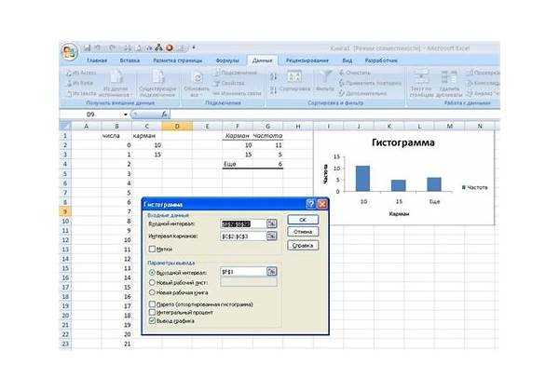Click the Select All corner of the grid

(65, 126)
